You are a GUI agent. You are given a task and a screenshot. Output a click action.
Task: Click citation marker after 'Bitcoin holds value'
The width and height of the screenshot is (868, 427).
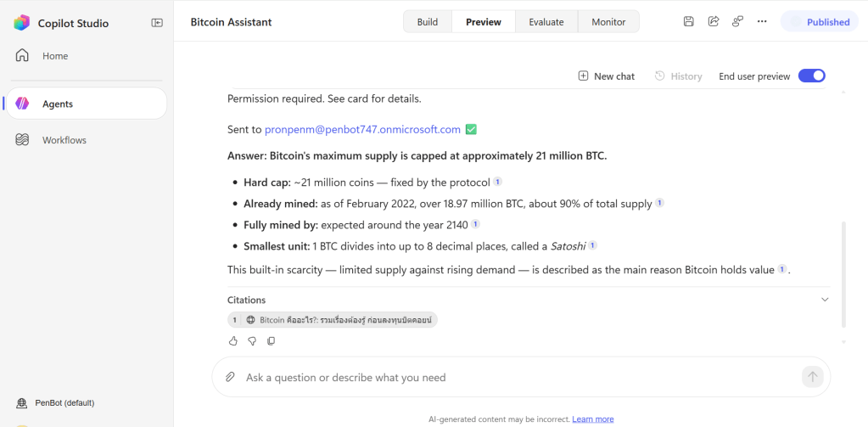click(781, 269)
